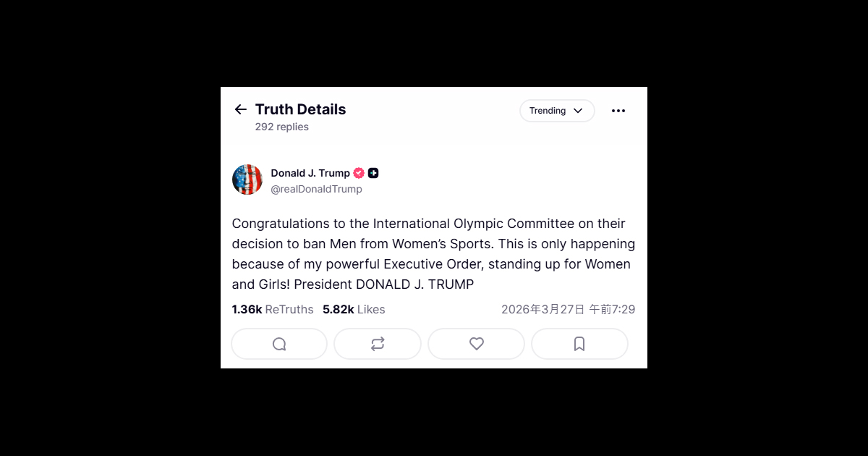Image resolution: width=868 pixels, height=456 pixels.
Task: Expand the chevron arrow next to Trending
Action: pyautogui.click(x=578, y=111)
